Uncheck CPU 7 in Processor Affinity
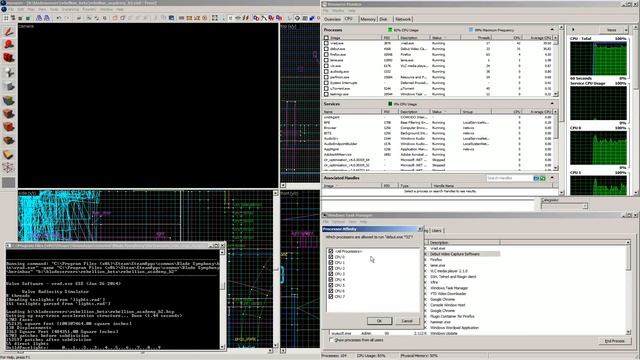The width and height of the screenshot is (640, 360). 331,297
